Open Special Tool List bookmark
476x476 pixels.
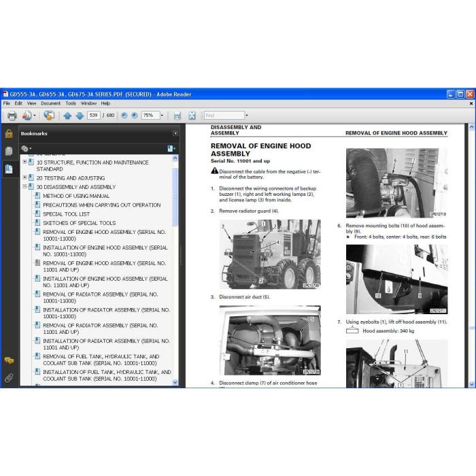[x=66, y=214]
